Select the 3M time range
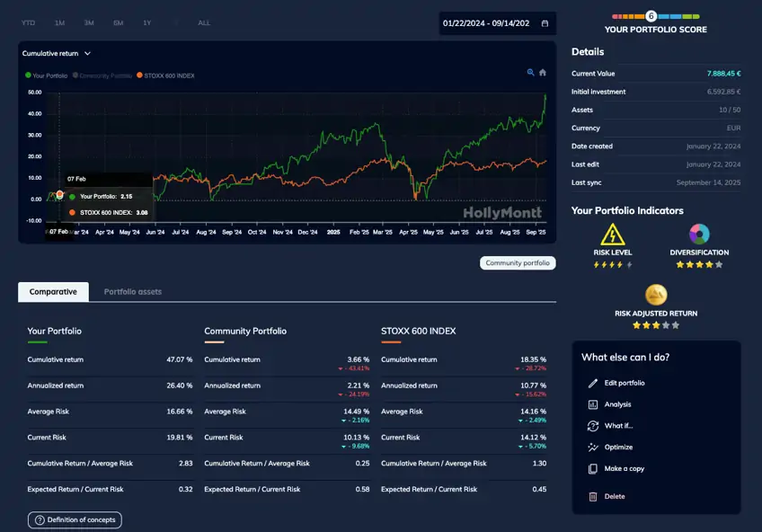762x532 pixels. coord(89,22)
